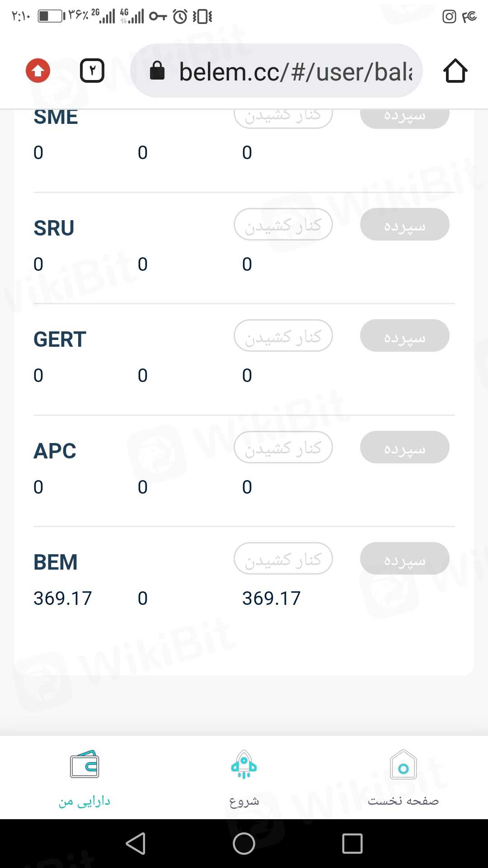Image resolution: width=488 pixels, height=868 pixels.
Task: Tap the deposit button for APC
Action: click(x=404, y=448)
